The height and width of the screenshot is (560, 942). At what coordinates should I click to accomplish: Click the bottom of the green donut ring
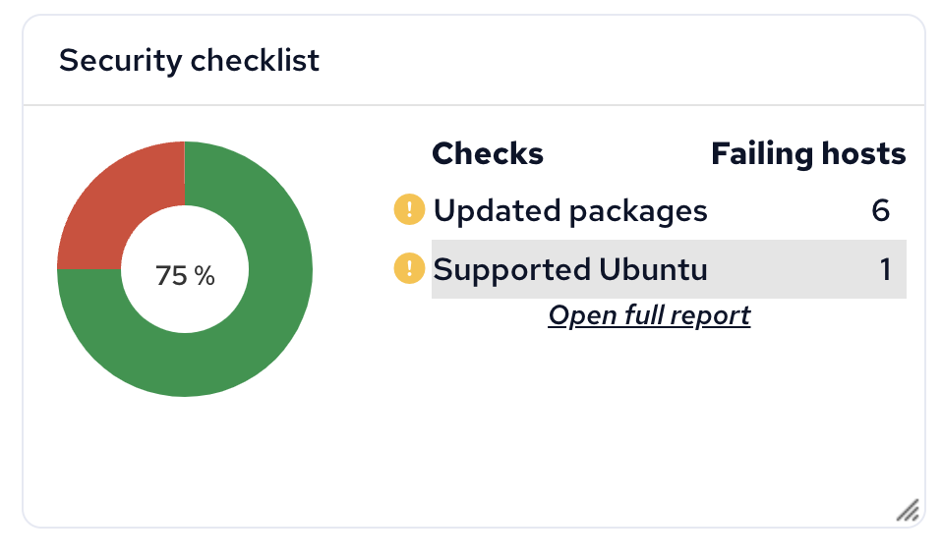[185, 364]
